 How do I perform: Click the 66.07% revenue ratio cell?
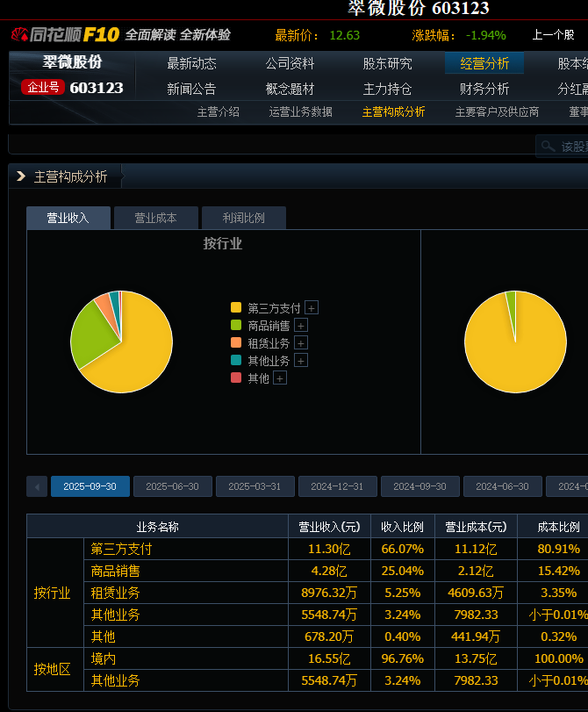403,549
